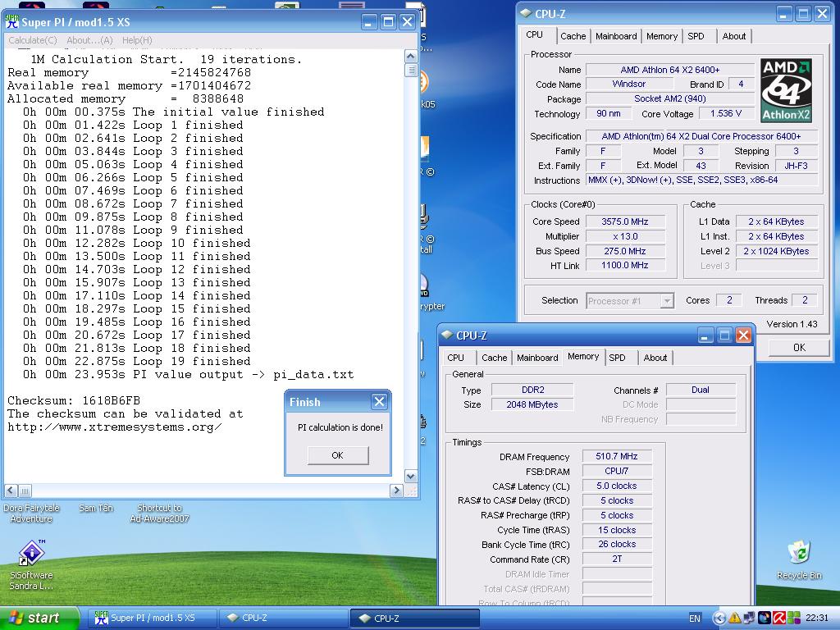This screenshot has width=840, height=630.
Task: Minimize the Super PI window
Action: pos(370,22)
